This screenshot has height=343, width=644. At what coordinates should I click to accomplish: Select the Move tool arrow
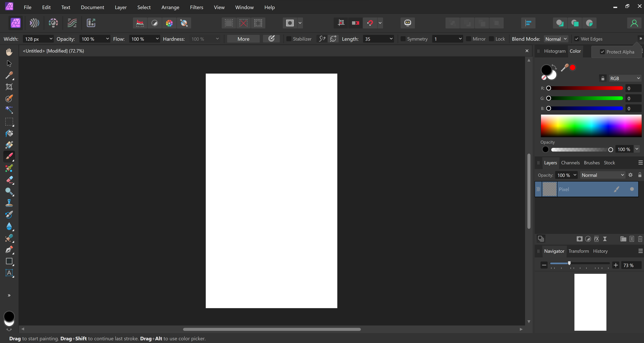click(x=9, y=63)
